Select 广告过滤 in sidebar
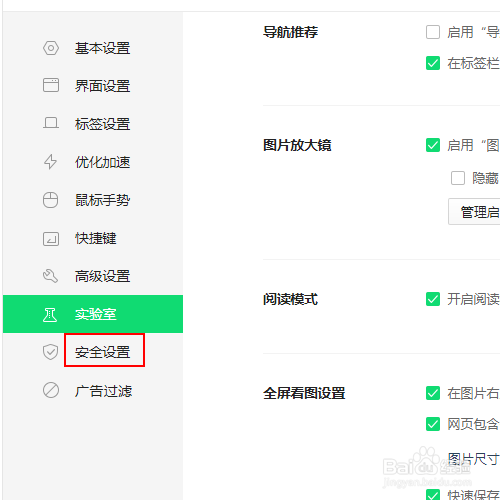Viewport: 500px width, 500px height. click(x=103, y=391)
